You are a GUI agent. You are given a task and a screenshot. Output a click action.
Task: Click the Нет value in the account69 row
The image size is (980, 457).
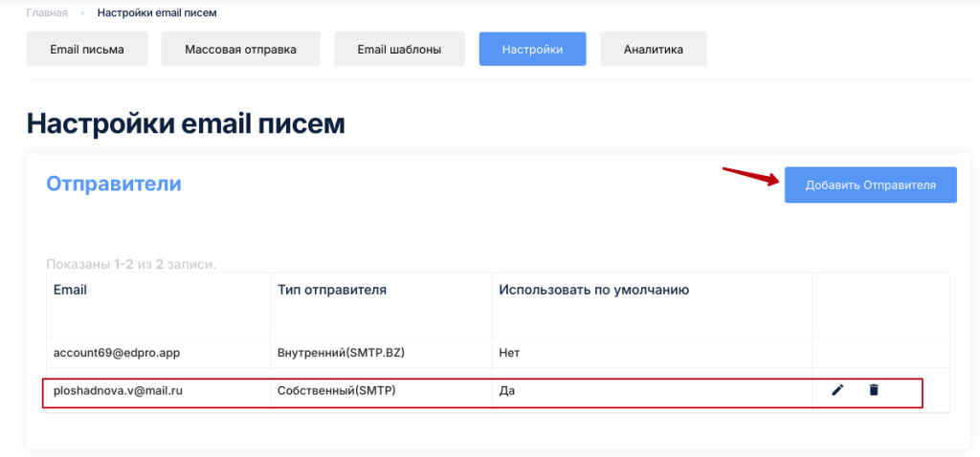coord(509,353)
